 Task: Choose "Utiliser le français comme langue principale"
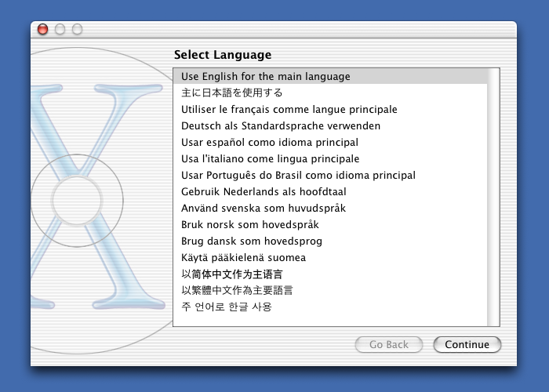[330, 109]
